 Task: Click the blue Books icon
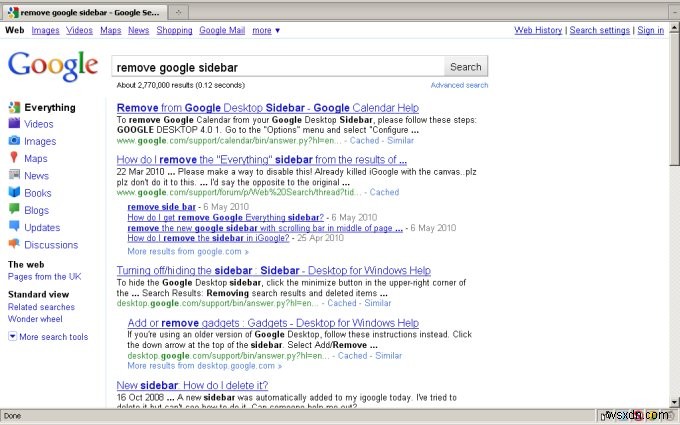coord(14,192)
